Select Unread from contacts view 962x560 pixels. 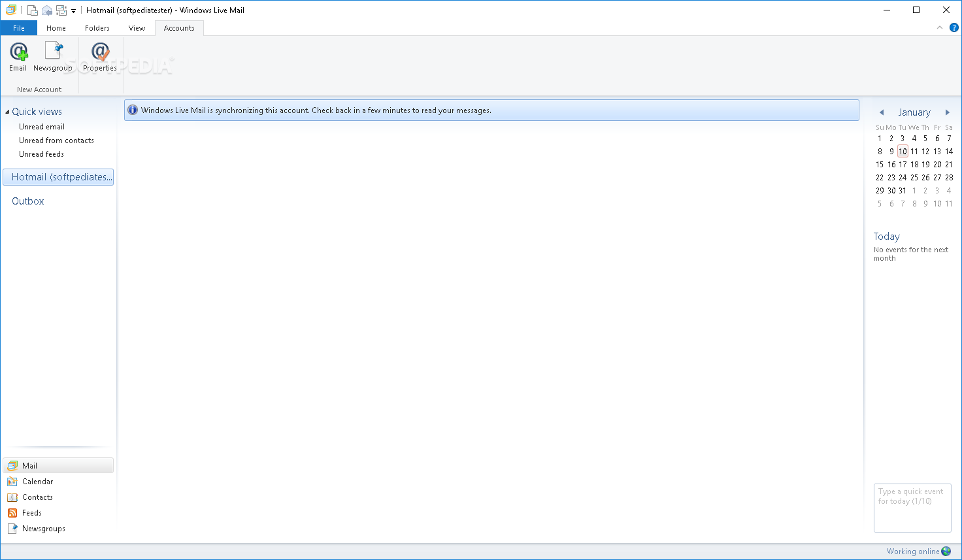pos(56,140)
